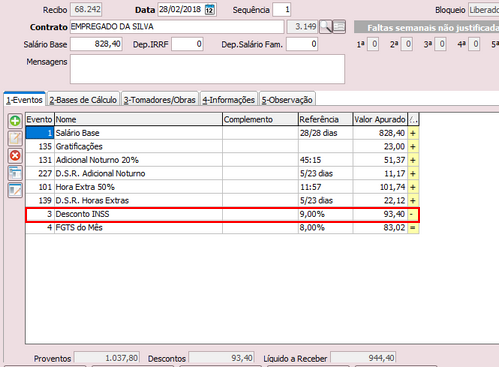Image resolution: width=499 pixels, height=367 pixels.
Task: Select the Salário Base event row name
Action: (77, 133)
